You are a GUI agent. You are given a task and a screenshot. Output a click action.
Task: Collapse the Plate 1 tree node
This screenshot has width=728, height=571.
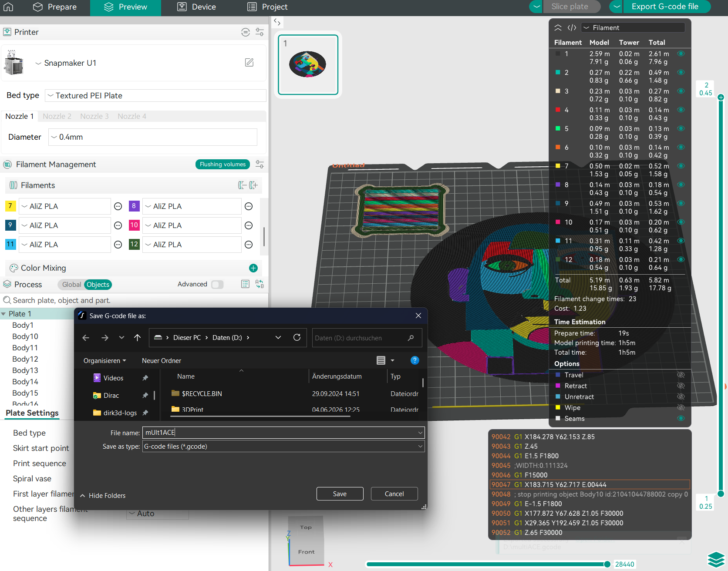(x=3, y=314)
